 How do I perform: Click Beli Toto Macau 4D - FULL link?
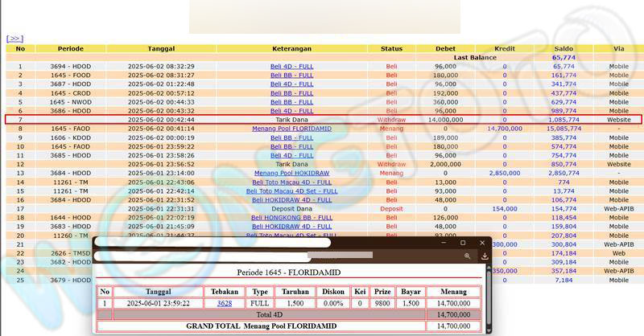292,182
